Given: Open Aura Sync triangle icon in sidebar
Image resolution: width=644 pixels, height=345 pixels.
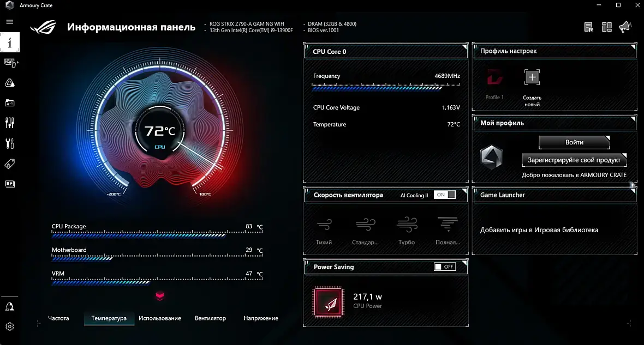Looking at the screenshot, I should click(x=9, y=83).
